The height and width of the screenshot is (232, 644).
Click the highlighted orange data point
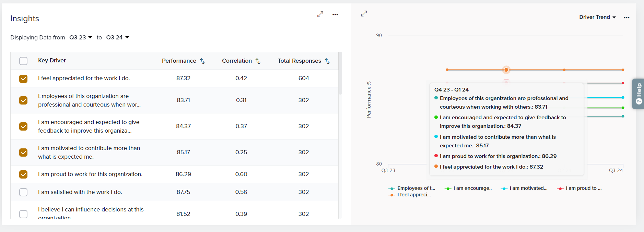pos(506,70)
